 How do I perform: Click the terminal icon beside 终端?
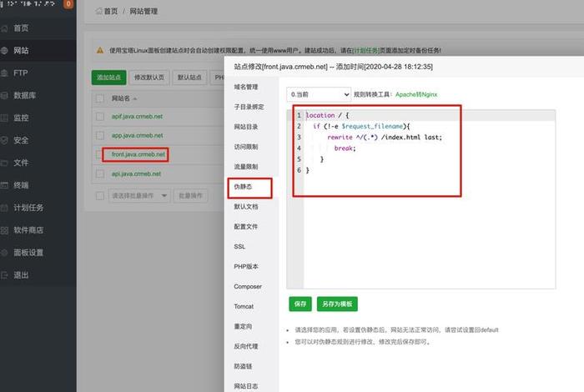click(4, 185)
